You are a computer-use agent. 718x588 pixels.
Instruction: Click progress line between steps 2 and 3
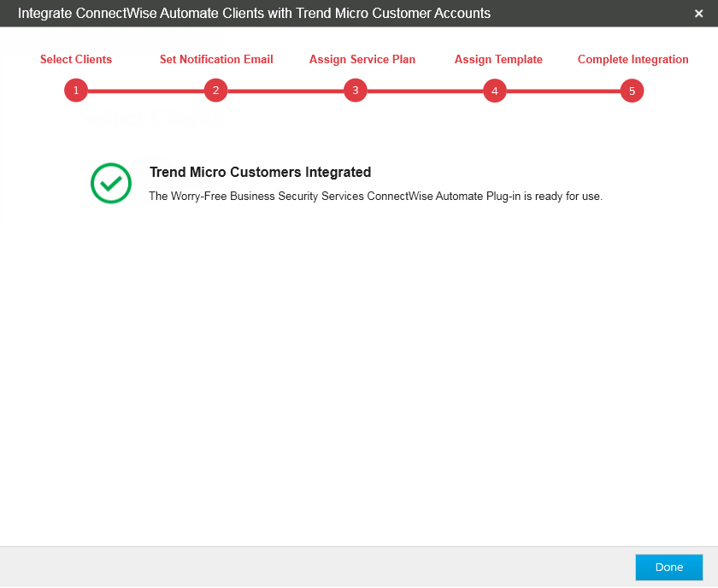point(285,91)
